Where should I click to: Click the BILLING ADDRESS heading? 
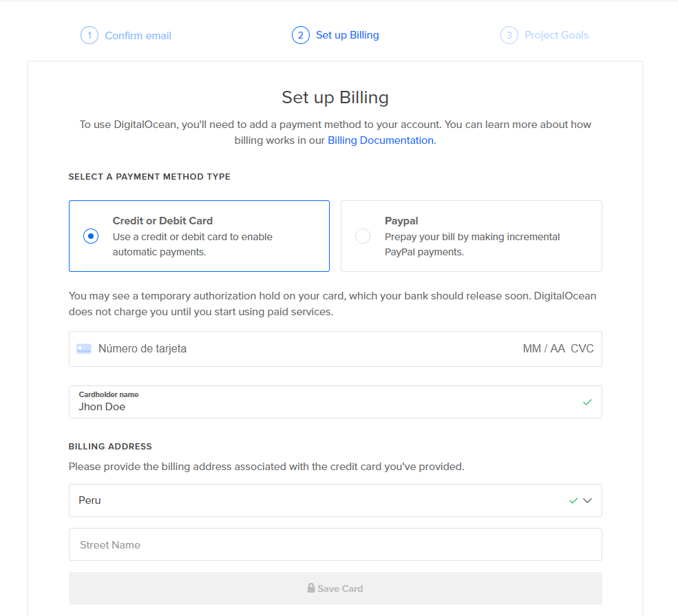[110, 447]
